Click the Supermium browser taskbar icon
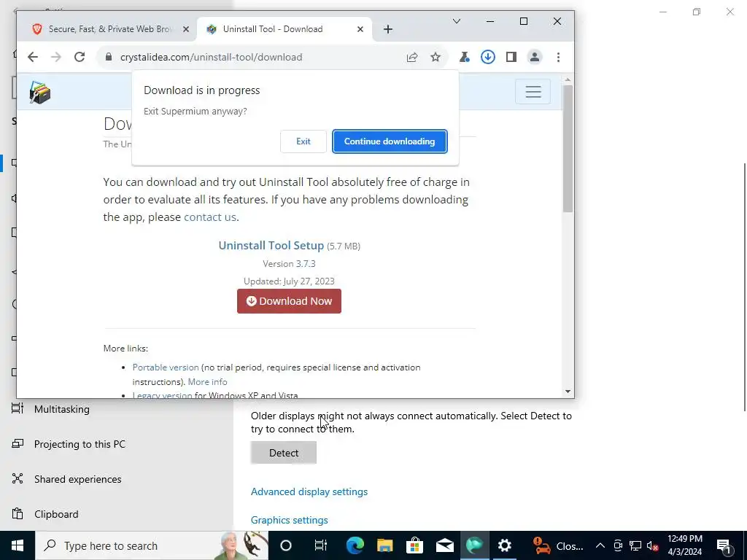 474,545
